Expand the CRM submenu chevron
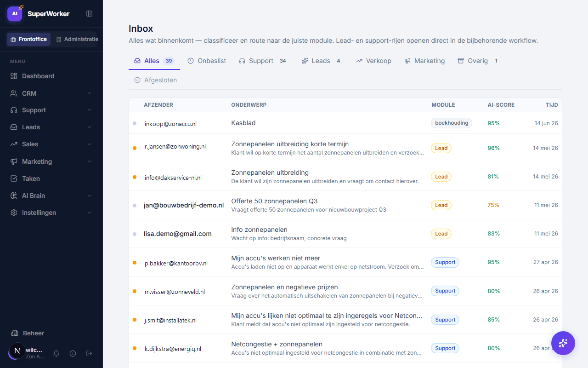 pos(89,93)
